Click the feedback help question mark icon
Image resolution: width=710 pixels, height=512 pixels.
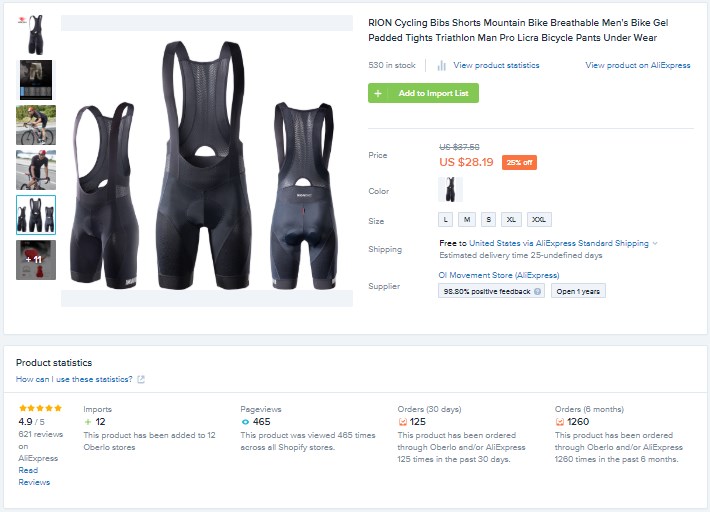click(x=537, y=292)
